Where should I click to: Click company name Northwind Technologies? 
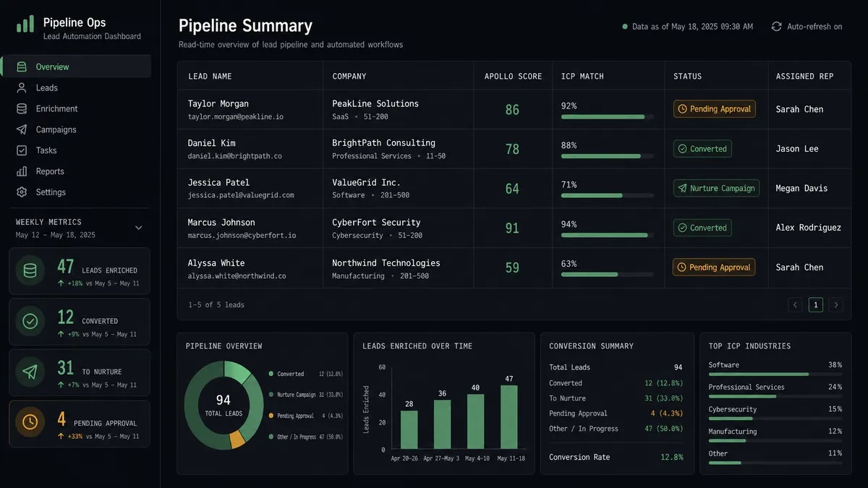[x=386, y=263]
